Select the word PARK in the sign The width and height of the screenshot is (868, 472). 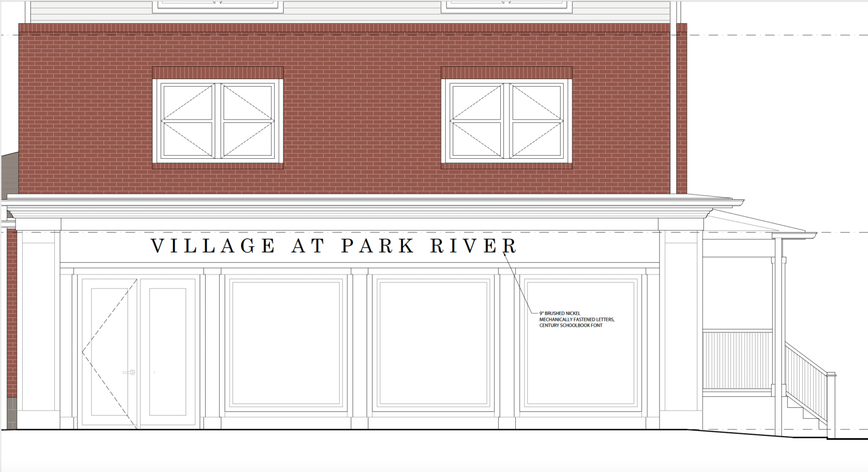[378, 246]
